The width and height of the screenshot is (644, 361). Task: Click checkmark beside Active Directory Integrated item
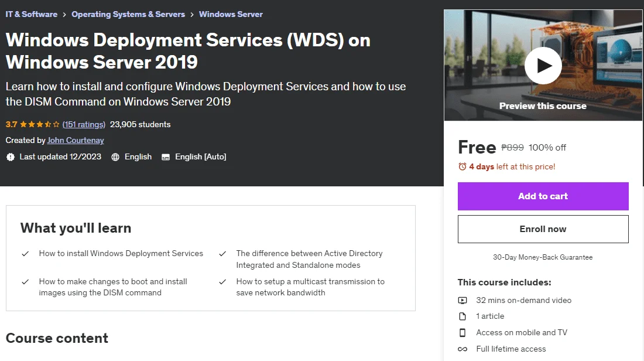tap(222, 254)
